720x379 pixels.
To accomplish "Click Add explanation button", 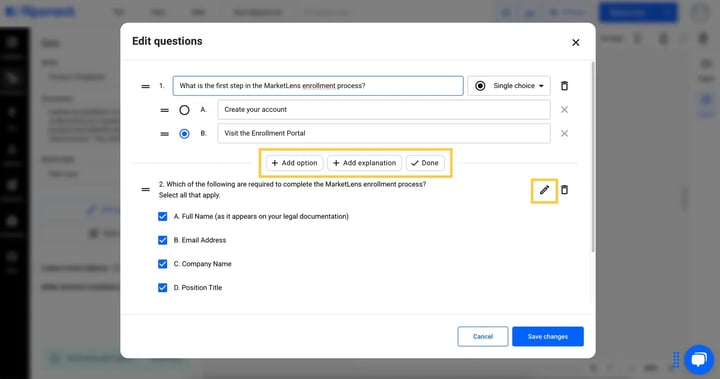I will (365, 163).
